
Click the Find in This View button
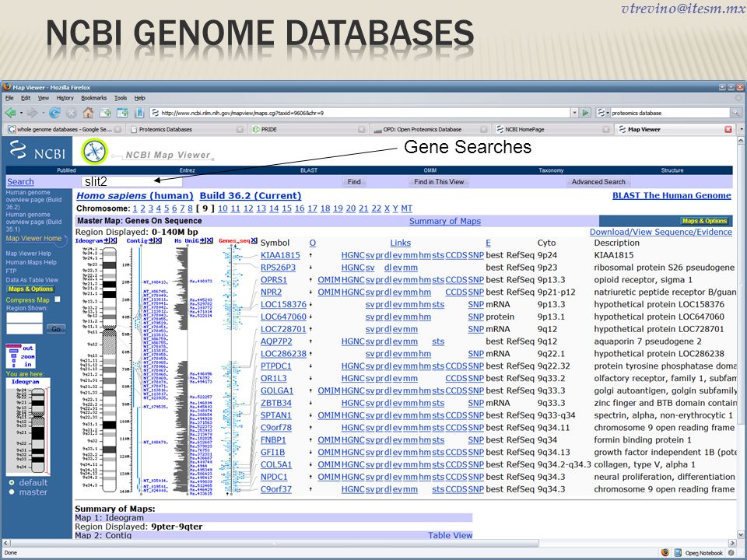click(x=439, y=182)
